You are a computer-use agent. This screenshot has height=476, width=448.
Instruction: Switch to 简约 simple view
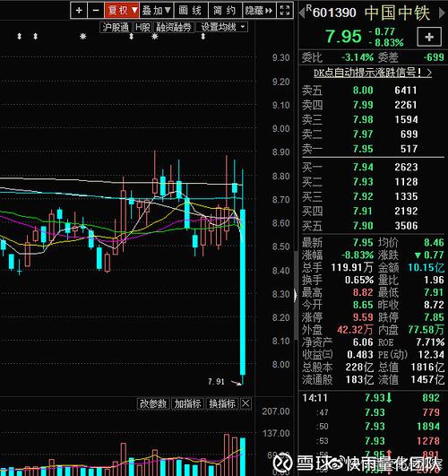click(225, 11)
